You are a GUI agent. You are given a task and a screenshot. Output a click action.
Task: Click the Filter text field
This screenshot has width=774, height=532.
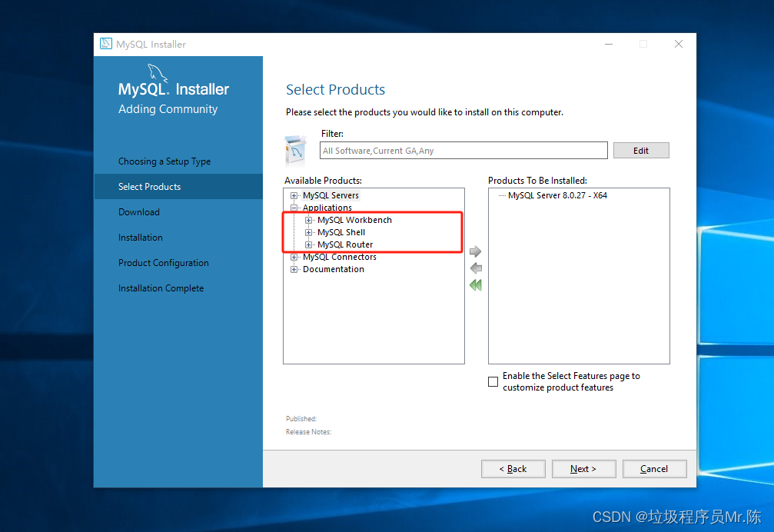463,151
